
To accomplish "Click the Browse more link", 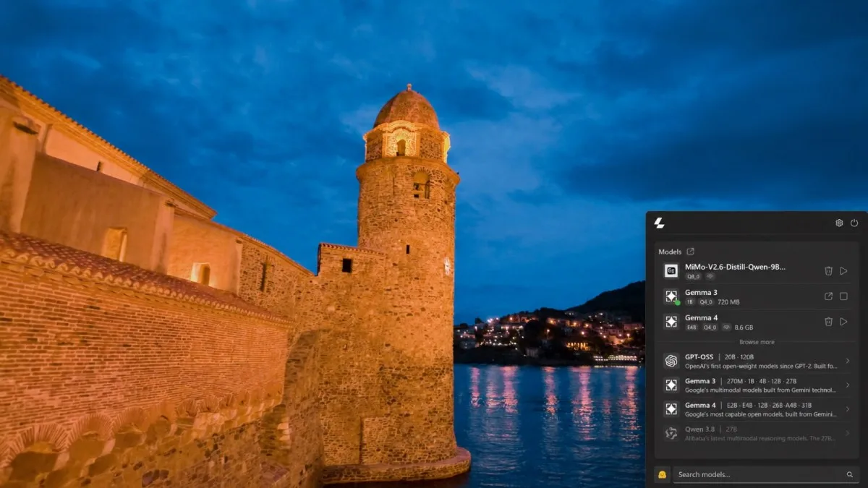I will pyautogui.click(x=757, y=342).
